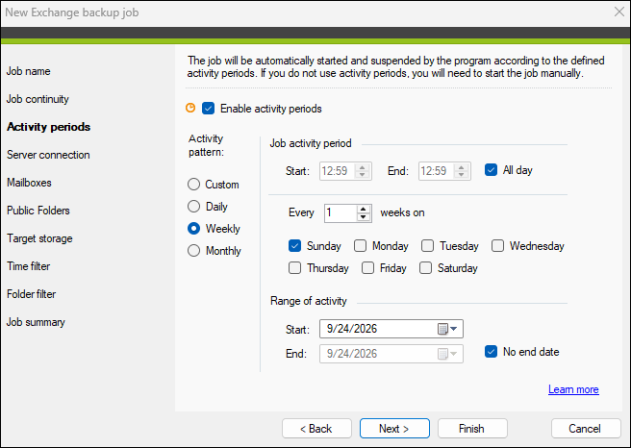Close the New Exchange backup job dialog

[x=619, y=12]
